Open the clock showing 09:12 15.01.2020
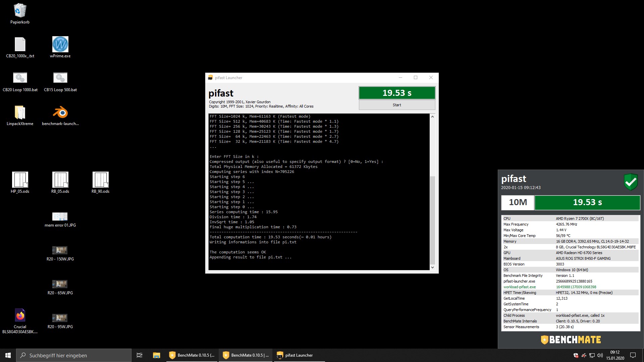This screenshot has width=644, height=362. click(x=615, y=355)
